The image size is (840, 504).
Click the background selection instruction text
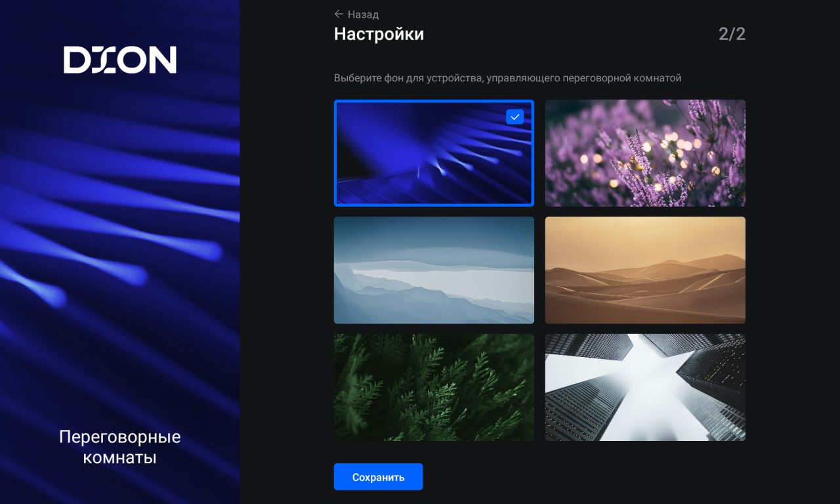pos(507,78)
